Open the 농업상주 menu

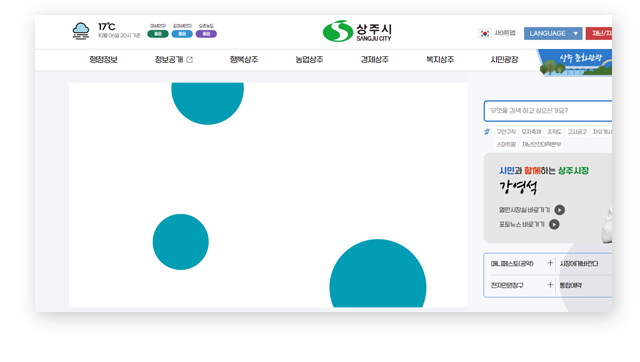[309, 60]
